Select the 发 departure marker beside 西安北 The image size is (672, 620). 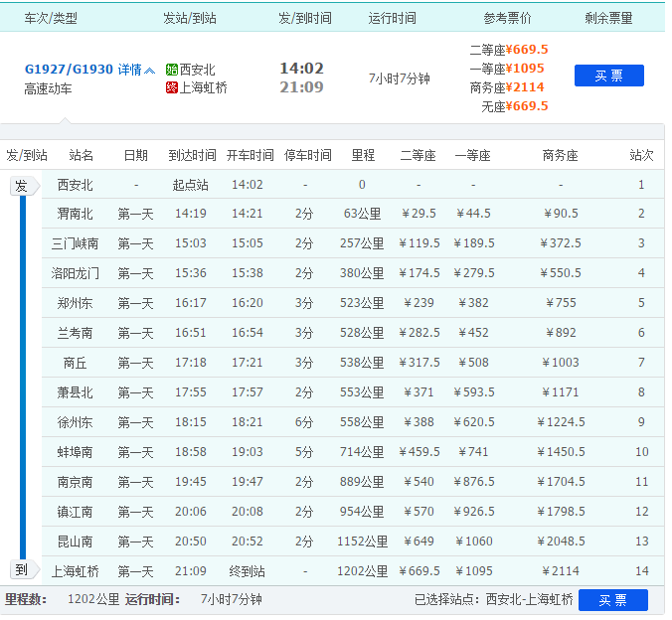point(24,186)
